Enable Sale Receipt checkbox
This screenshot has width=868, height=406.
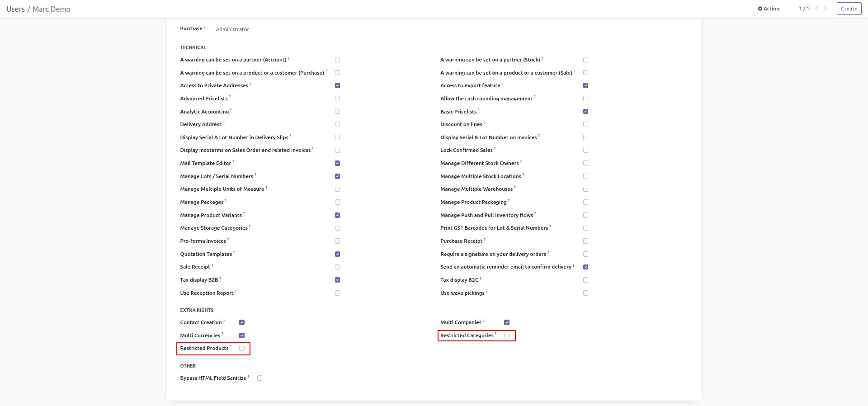click(337, 267)
